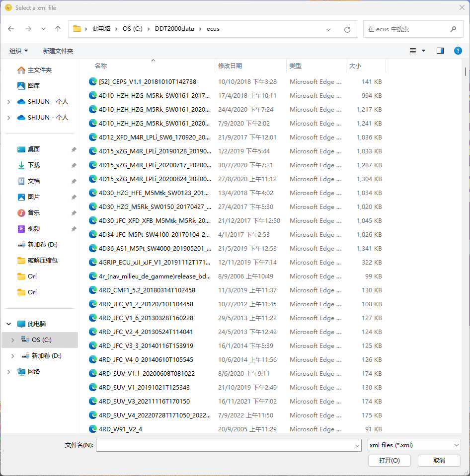This screenshot has width=470, height=476.
Task: Expand 新加卷 (D:) under 此电脑
Action: (x=12, y=356)
